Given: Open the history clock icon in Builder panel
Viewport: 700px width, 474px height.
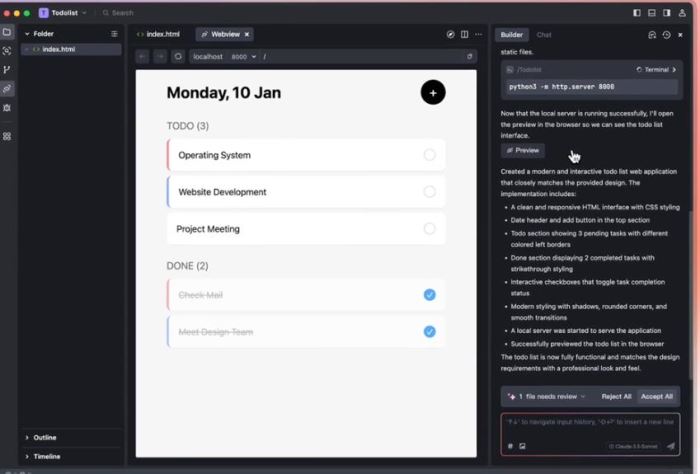Looking at the screenshot, I should point(667,35).
